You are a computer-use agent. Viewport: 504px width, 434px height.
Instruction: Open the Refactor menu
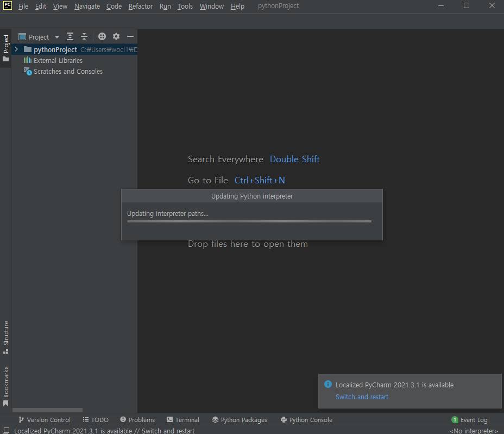(x=141, y=6)
